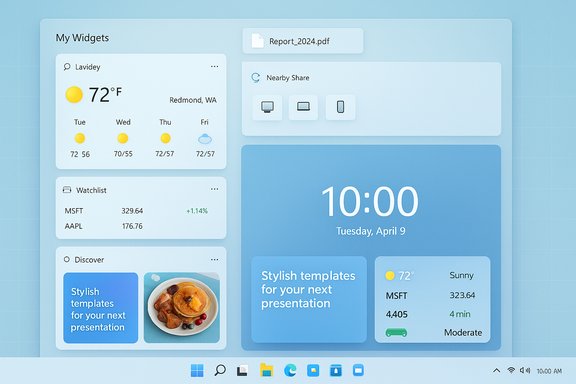This screenshot has height=384, width=576.
Task: Click the +1.14% change value
Action: pos(197,211)
